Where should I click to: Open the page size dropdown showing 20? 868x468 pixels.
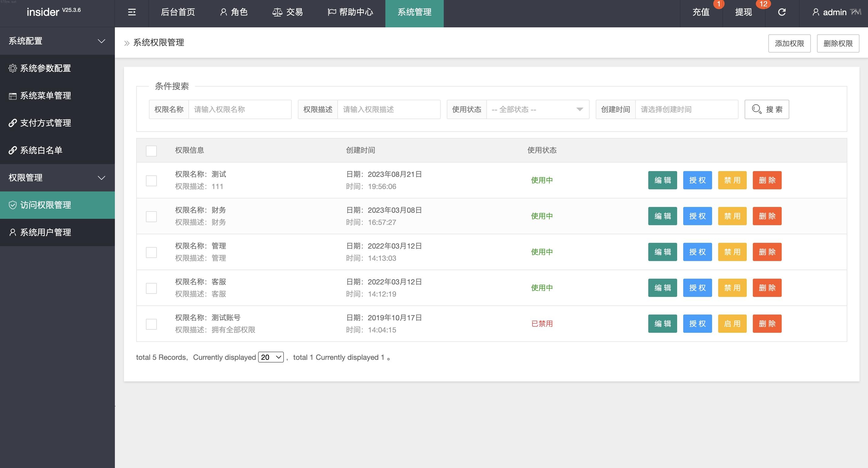[x=271, y=357]
